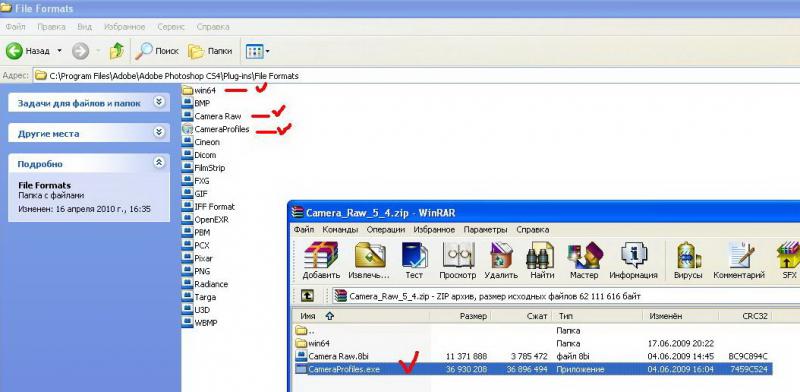Image resolution: width=800 pixels, height=392 pixels.
Task: Click WinRAR Info (Информация) toolbar icon
Action: 633,260
